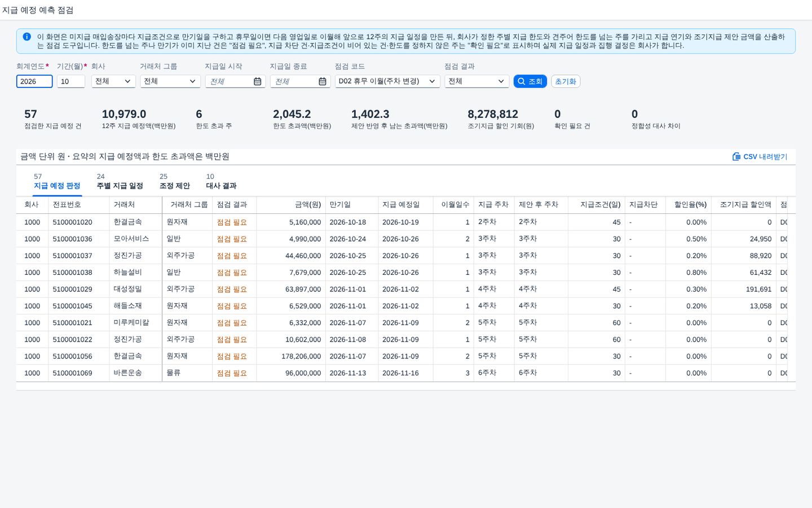Click the blue info icon in the banner
812x508 pixels.
[x=27, y=37]
